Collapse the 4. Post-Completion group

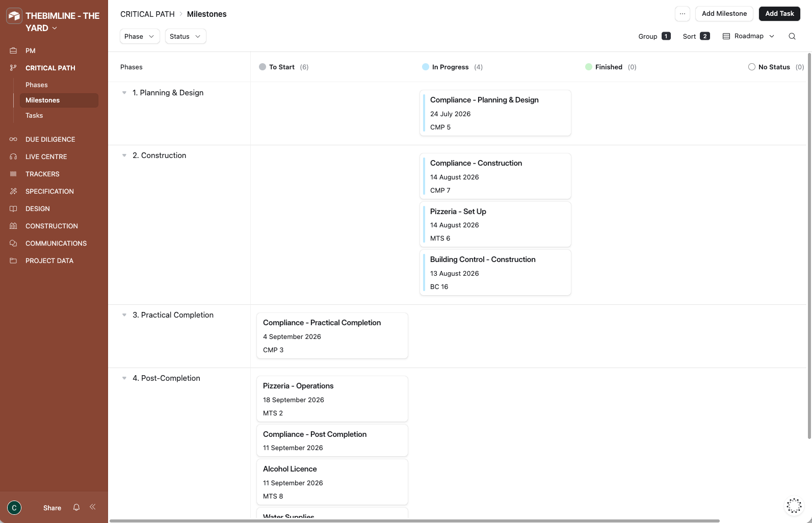124,378
